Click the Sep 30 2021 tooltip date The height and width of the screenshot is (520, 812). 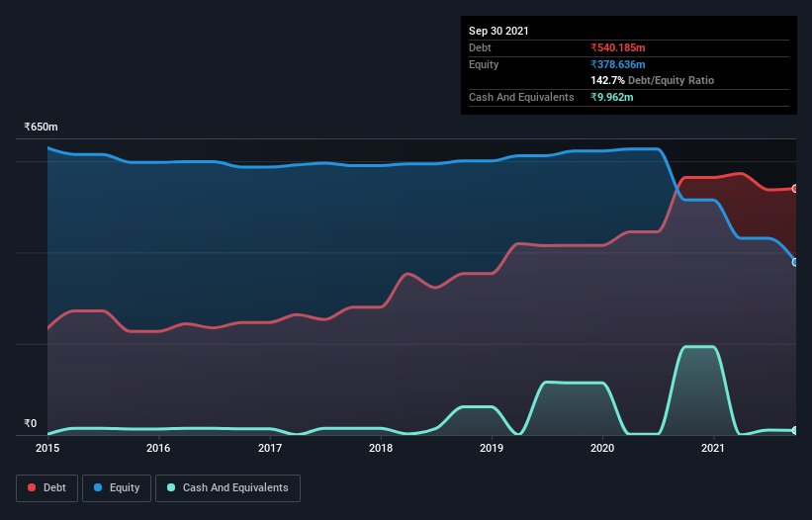pyautogui.click(x=498, y=31)
